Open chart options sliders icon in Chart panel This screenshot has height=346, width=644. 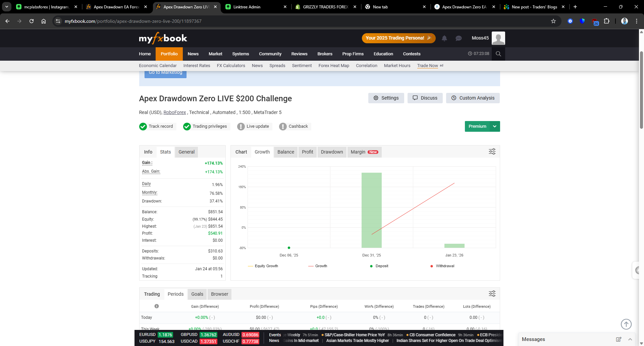(492, 152)
